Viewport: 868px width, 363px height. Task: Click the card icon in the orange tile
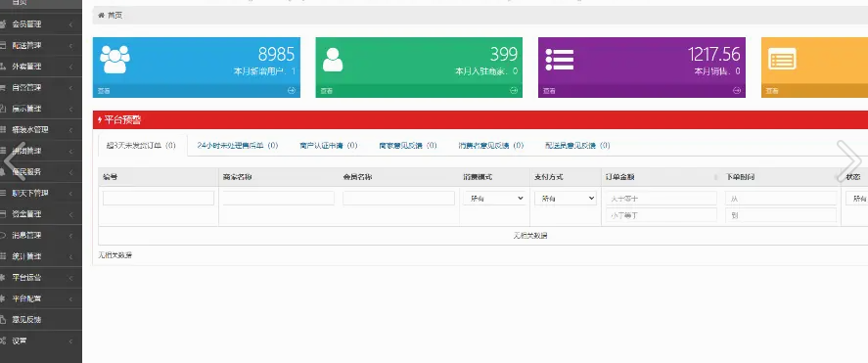[x=782, y=59]
